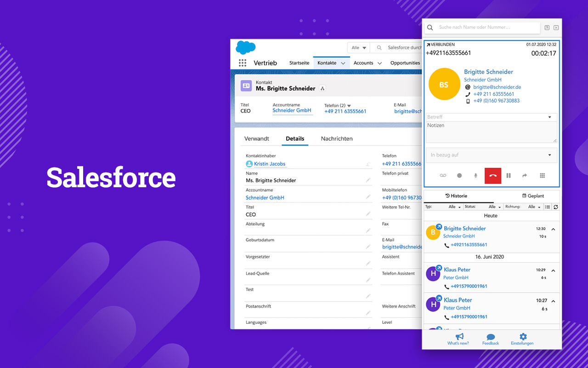Open the Alle search scope dropdown
The height and width of the screenshot is (368, 588).
point(360,47)
